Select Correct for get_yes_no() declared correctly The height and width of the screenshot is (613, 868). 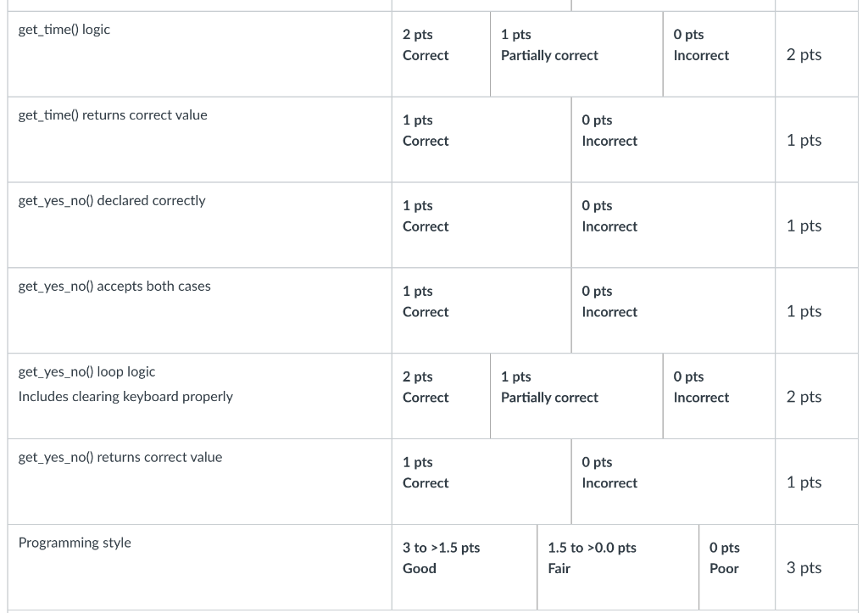426,217
